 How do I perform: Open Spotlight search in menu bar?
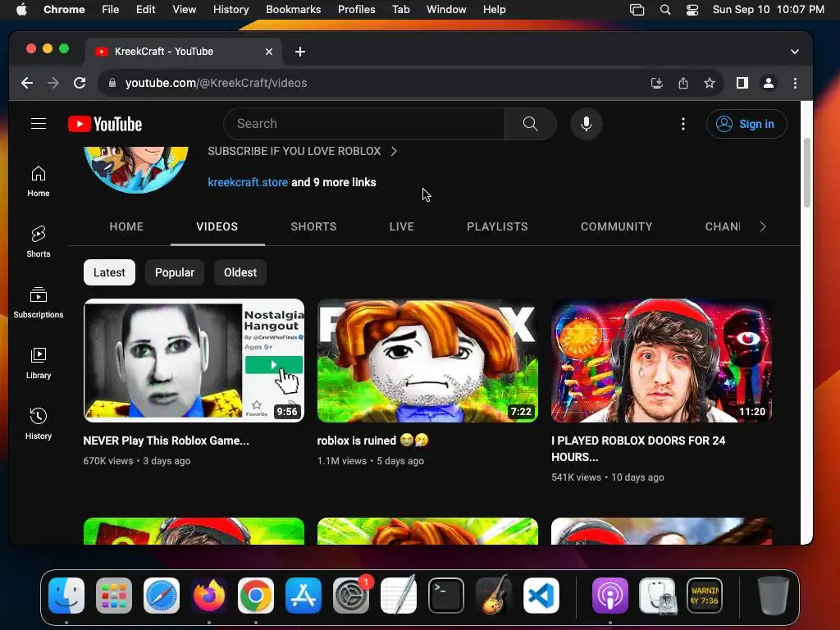pos(664,10)
